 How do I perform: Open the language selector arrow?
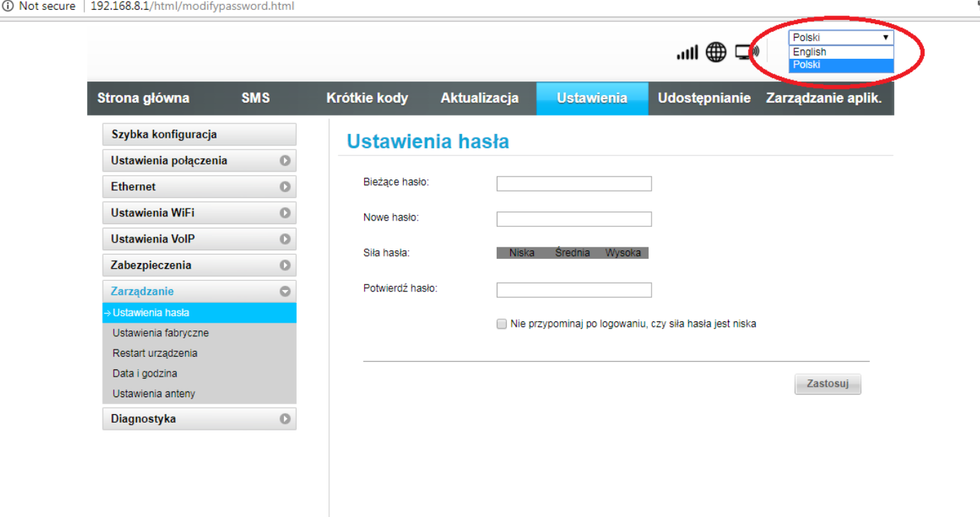click(x=886, y=37)
